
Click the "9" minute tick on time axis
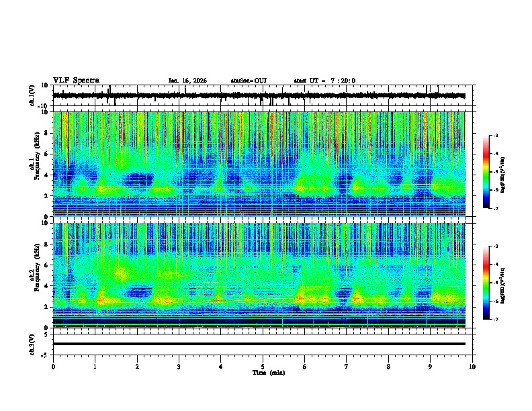tap(430, 367)
